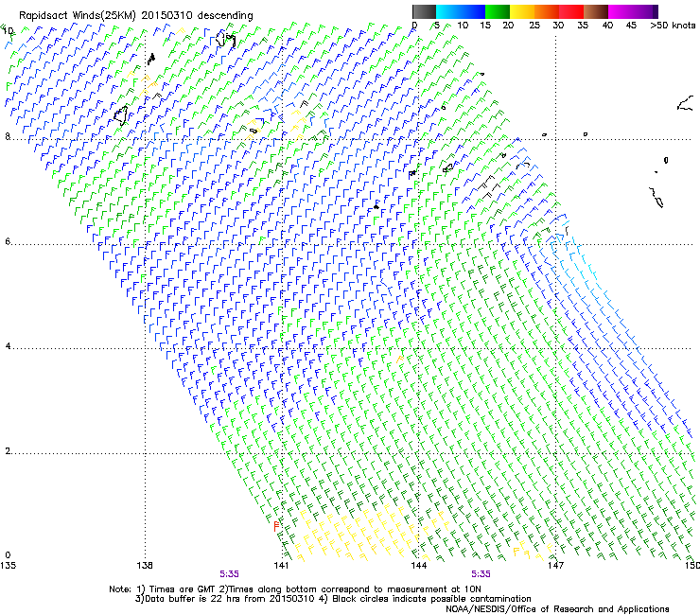Image resolution: width=700 pixels, height=615 pixels.
Task: Click the word 'descending' in the title
Action: coord(225,16)
